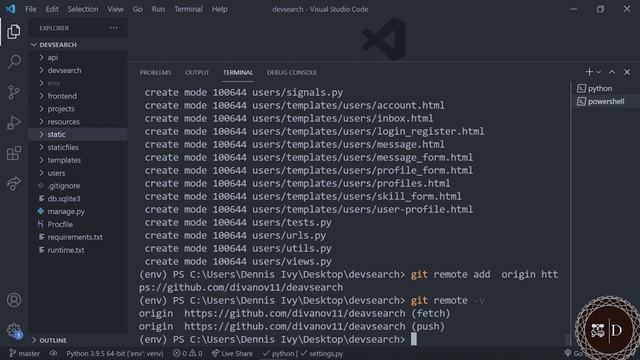Screen dimensions: 640x360
Task: Open the Edit menu
Action: [x=52, y=9]
